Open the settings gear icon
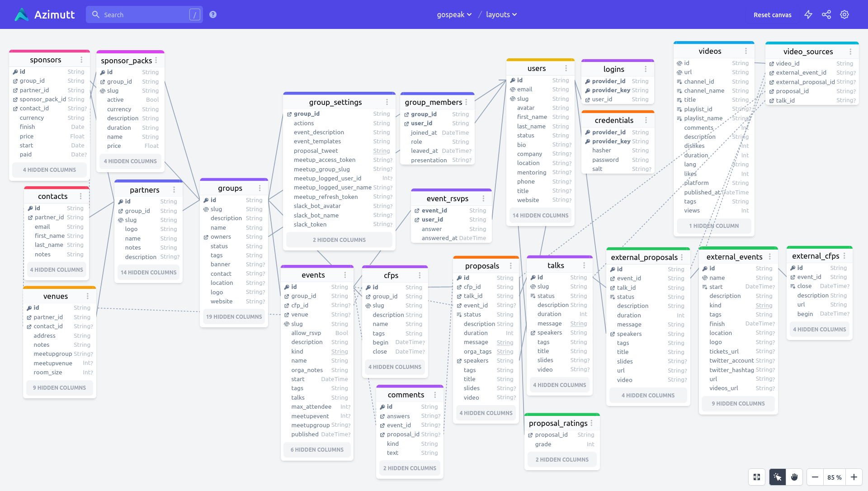The height and width of the screenshot is (491, 868). (844, 14)
